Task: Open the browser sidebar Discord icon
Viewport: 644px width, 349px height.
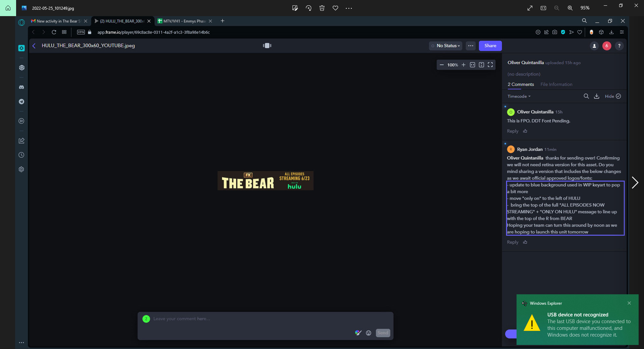Action: (21, 87)
